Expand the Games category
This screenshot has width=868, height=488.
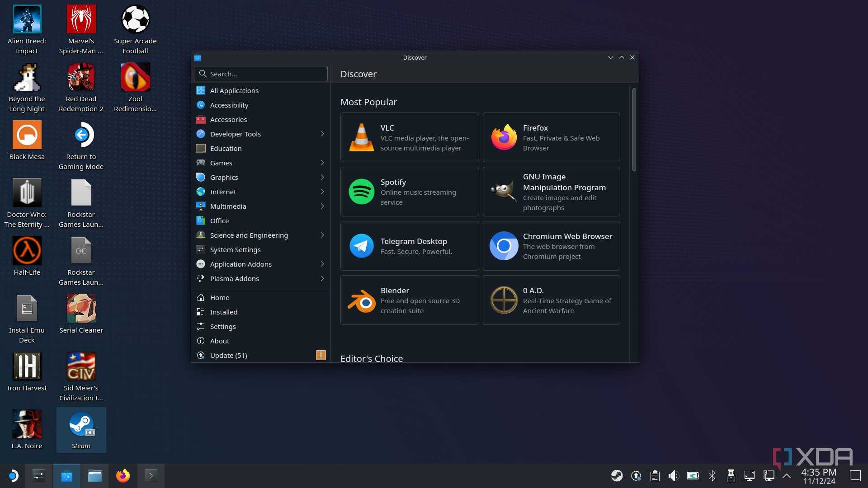pyautogui.click(x=322, y=163)
